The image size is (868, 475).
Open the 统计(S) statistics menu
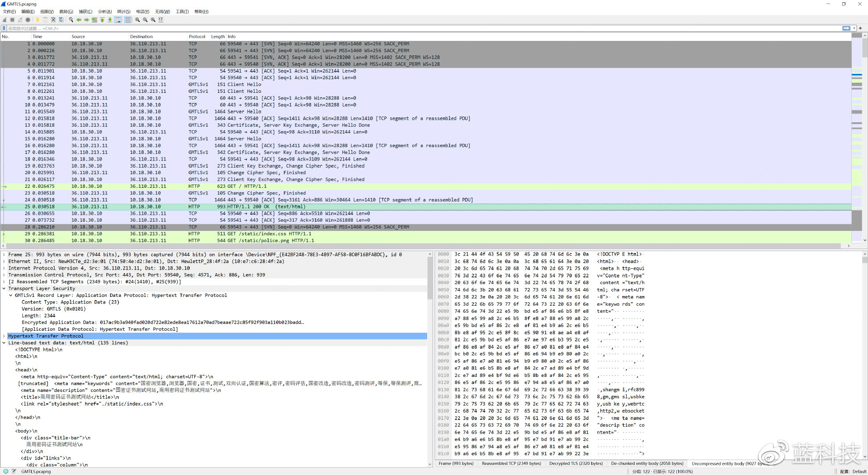[123, 11]
